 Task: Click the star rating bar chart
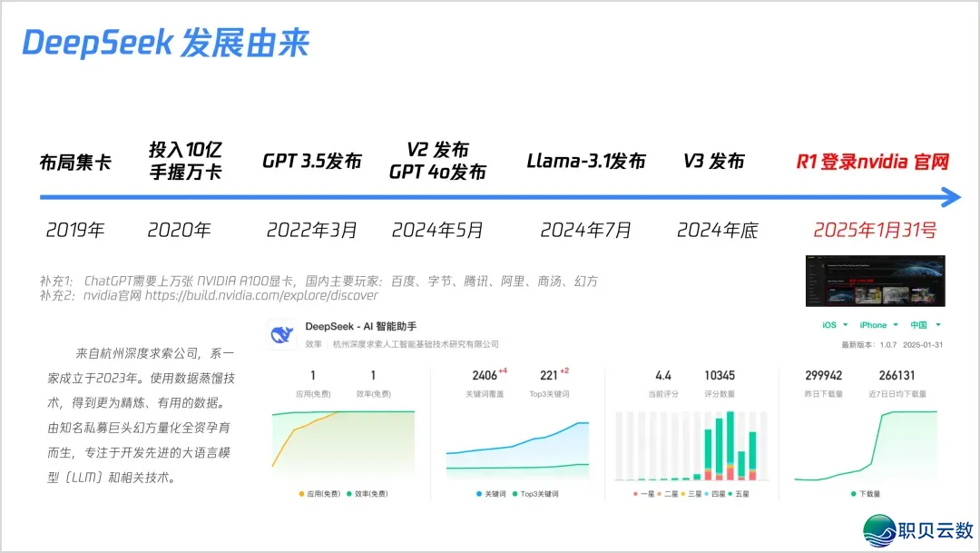click(691, 446)
